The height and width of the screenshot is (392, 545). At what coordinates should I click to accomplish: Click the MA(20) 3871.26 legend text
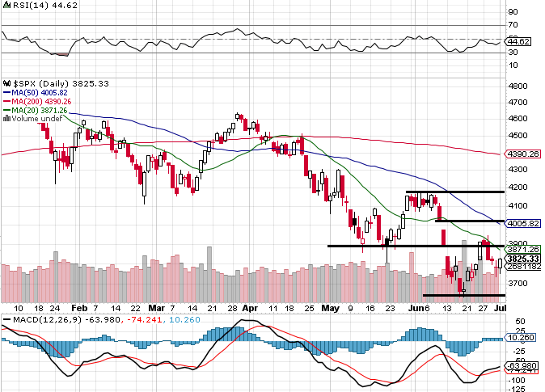click(40, 110)
